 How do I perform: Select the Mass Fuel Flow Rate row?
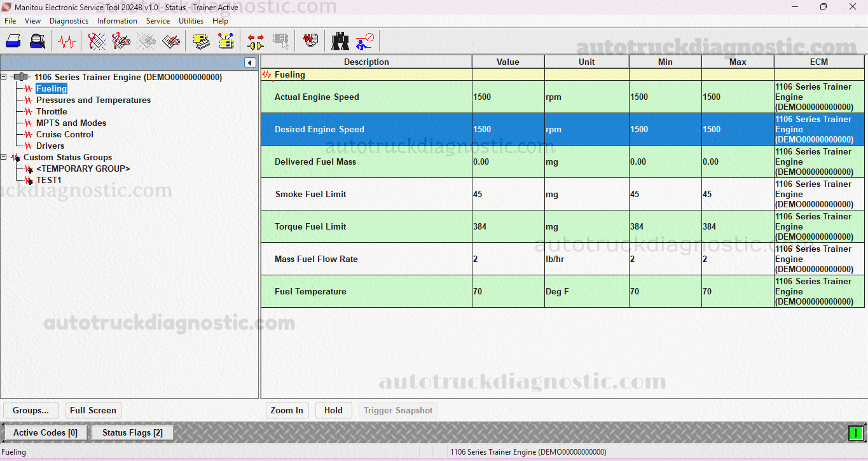click(563, 259)
